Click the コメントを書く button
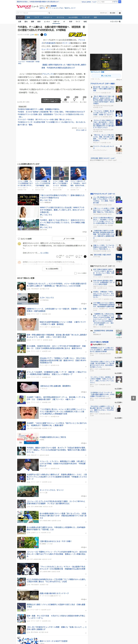The image size is (138, 644). (x=69, y=238)
